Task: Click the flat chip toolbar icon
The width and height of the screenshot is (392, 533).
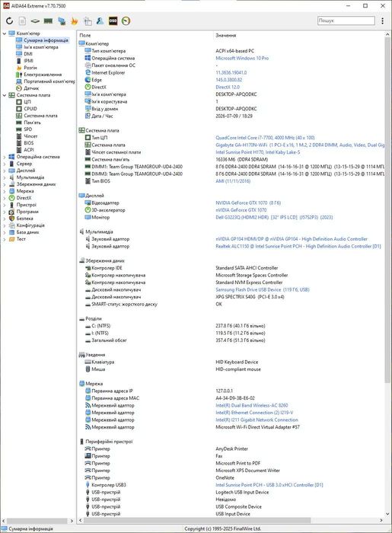Action: [35, 21]
